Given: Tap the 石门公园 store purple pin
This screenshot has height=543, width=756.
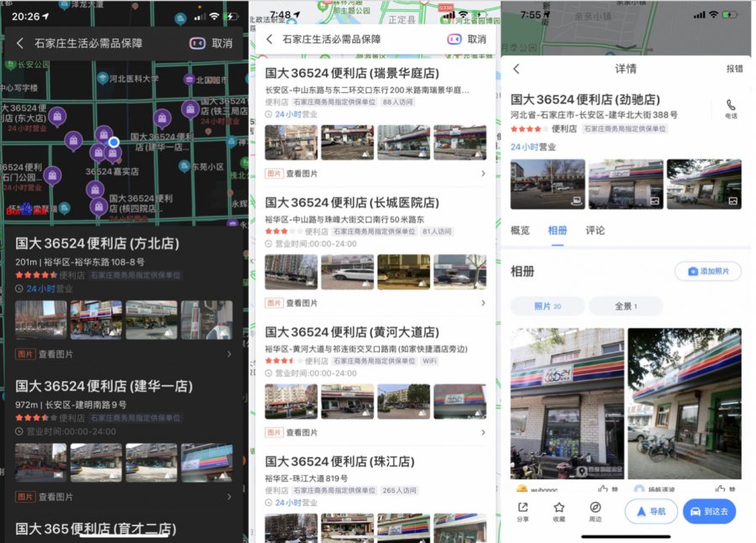Looking at the screenshot, I should (x=53, y=176).
